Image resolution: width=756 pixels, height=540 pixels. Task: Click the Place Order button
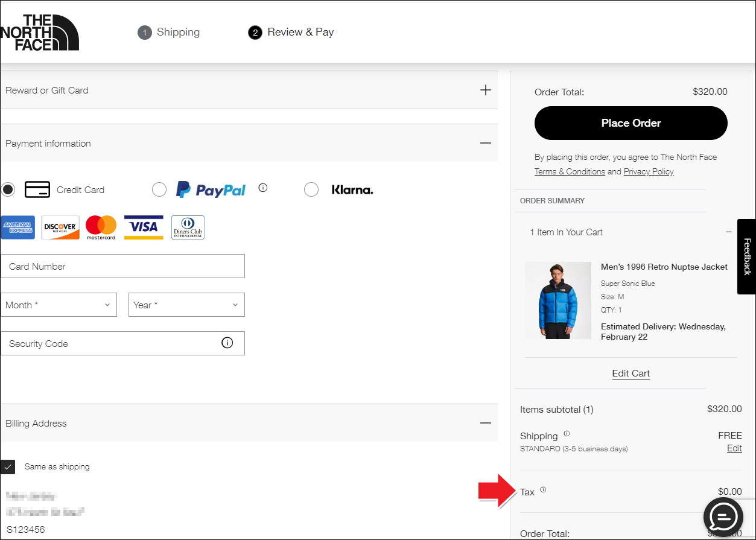(631, 123)
